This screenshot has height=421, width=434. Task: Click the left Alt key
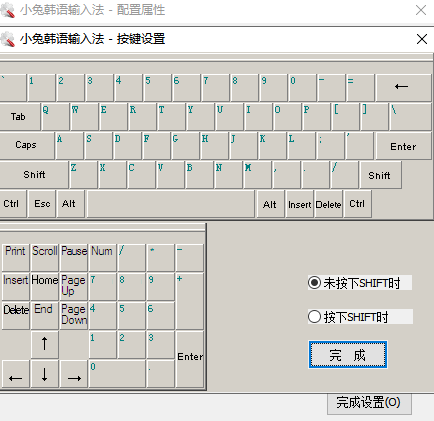(71, 204)
